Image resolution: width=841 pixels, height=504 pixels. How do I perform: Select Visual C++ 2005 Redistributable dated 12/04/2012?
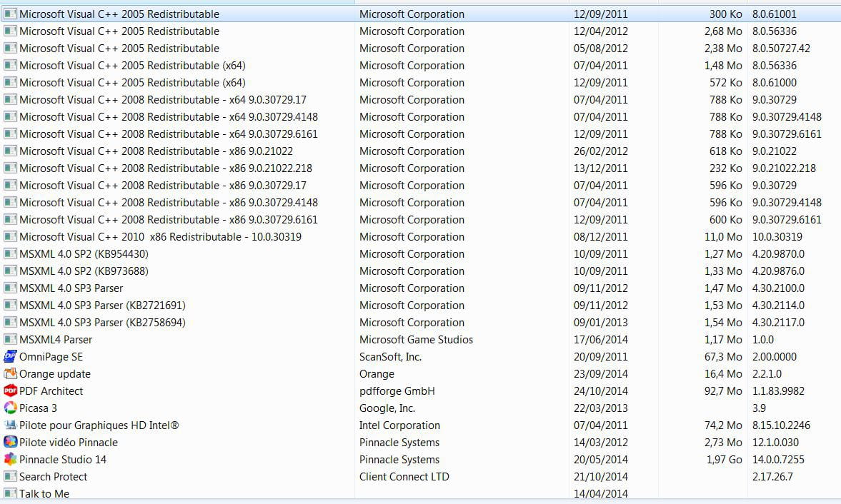tap(420, 31)
